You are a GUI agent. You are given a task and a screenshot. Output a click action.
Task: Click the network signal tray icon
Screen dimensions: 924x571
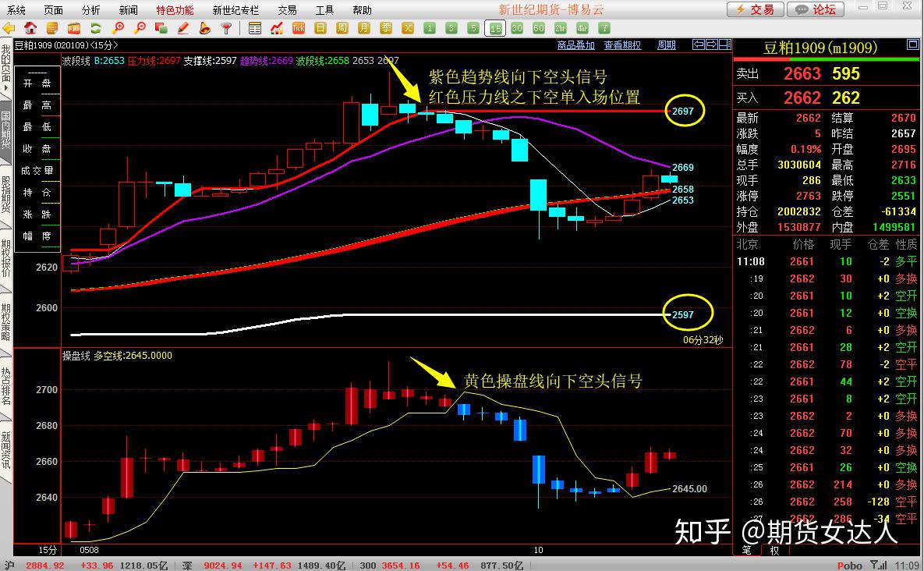[878, 565]
